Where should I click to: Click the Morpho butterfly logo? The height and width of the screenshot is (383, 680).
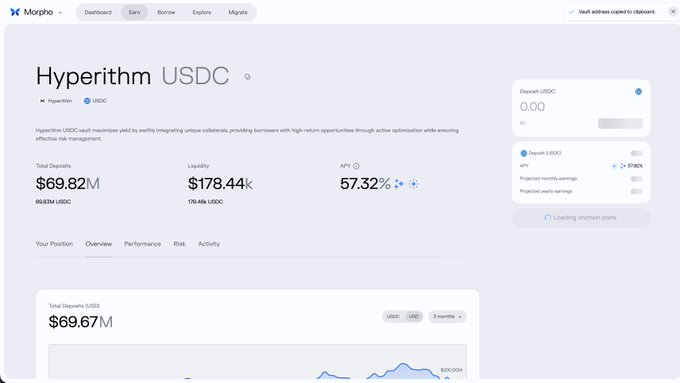pyautogui.click(x=15, y=12)
